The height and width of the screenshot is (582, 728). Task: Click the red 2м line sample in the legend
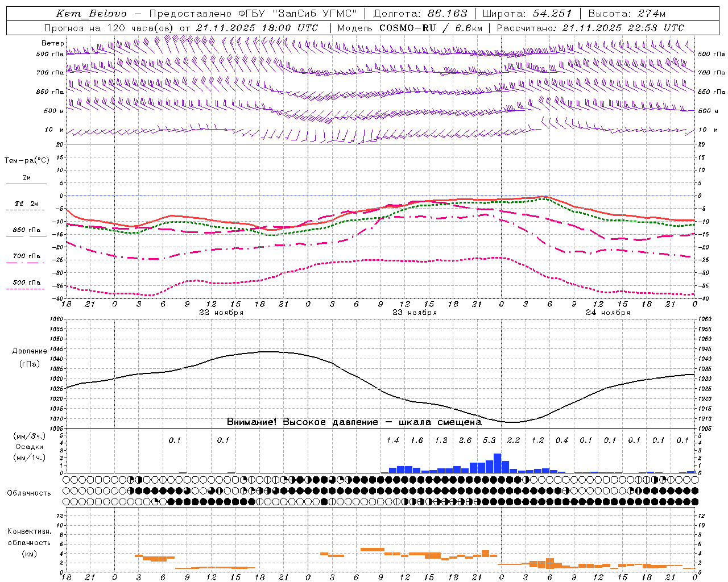click(x=26, y=184)
